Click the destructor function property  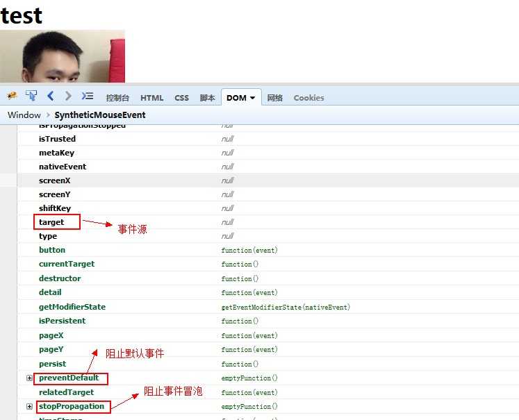point(60,278)
